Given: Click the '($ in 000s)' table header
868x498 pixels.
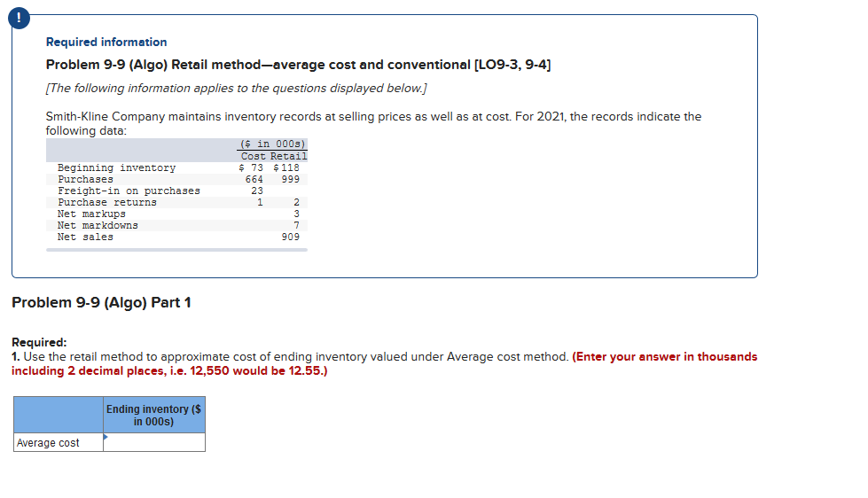Looking at the screenshot, I should click(272, 144).
